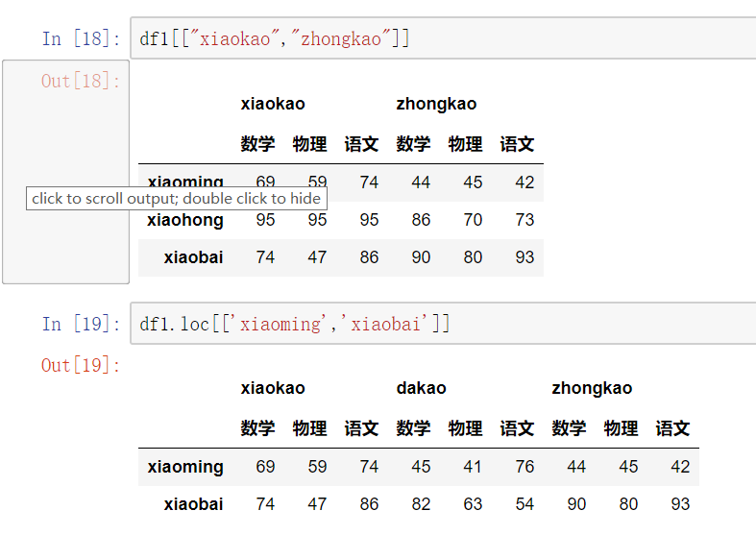Click value 86 in xiaohong row
Viewport: 756px width, 535px height.
click(421, 220)
